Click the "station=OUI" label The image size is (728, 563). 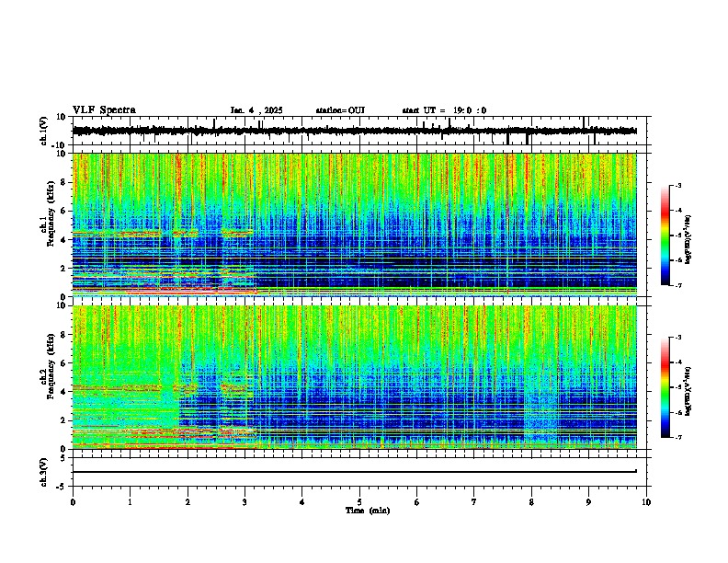click(x=340, y=110)
